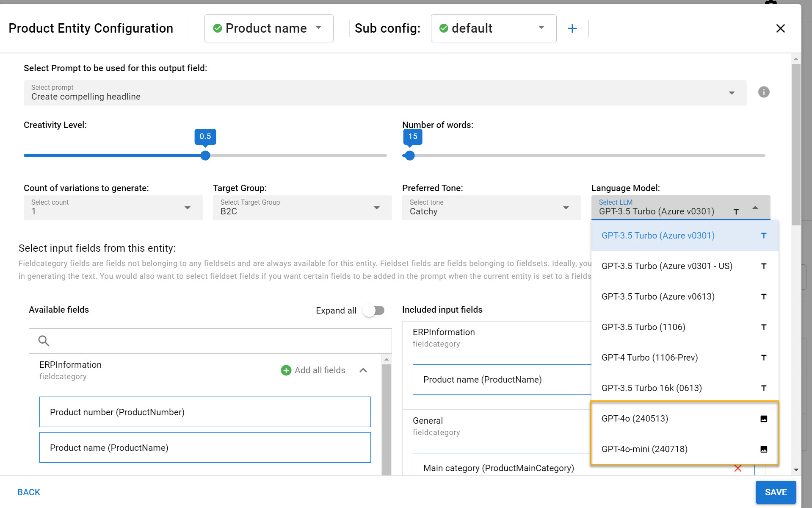812x508 pixels.
Task: Open the Sub config default dropdown
Action: [493, 28]
